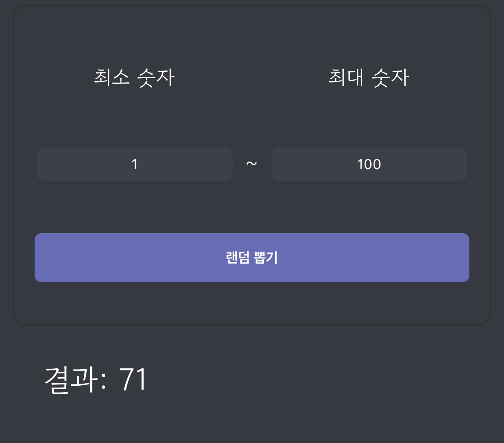Click the 결과: 71 result line

[96, 380]
